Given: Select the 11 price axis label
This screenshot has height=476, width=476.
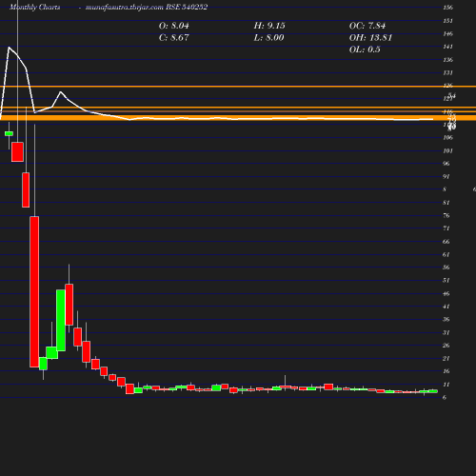Looking at the screenshot, I should pos(446,385).
